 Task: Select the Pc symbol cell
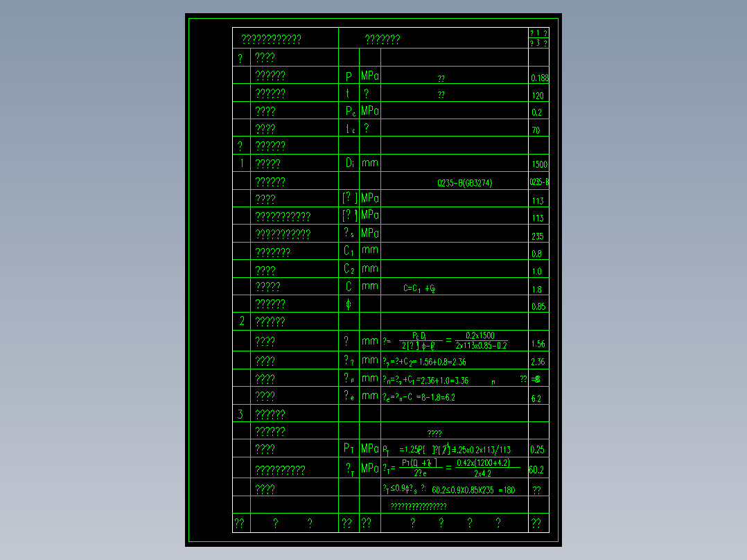coord(350,111)
